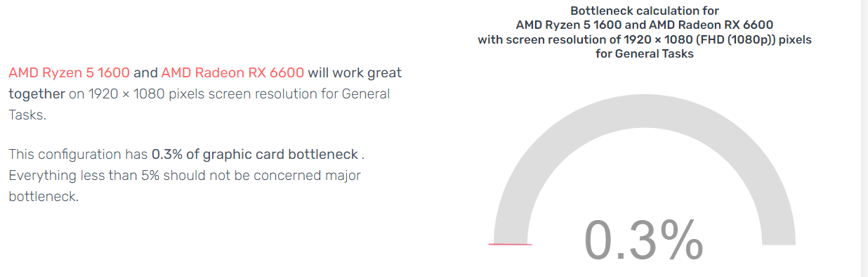The height and width of the screenshot is (277, 868).
Task: Click the chart title line naming both components
Action: click(x=645, y=25)
